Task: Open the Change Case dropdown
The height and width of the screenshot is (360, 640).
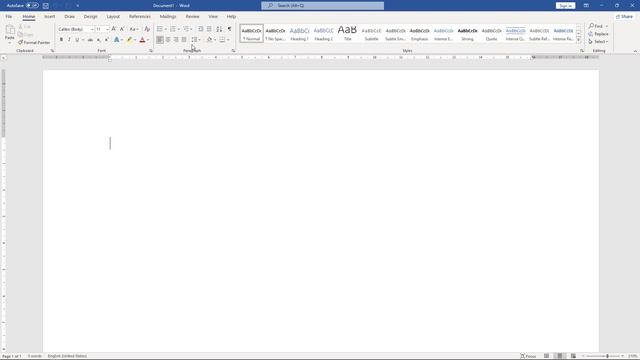Action: coord(133,29)
